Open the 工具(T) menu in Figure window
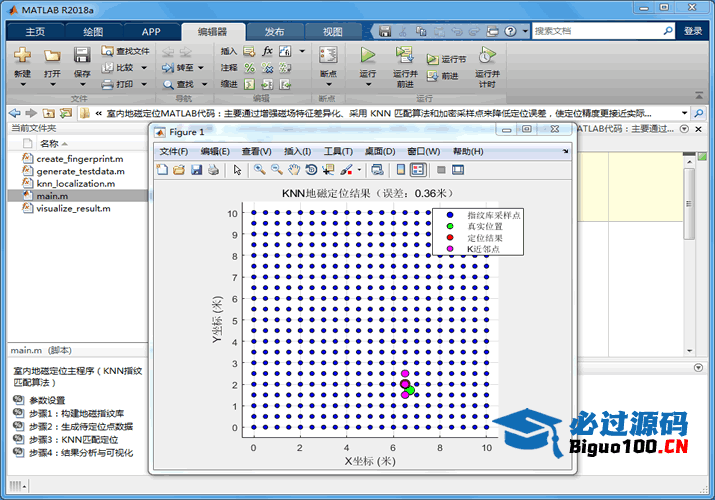The width and height of the screenshot is (715, 500). tap(338, 151)
